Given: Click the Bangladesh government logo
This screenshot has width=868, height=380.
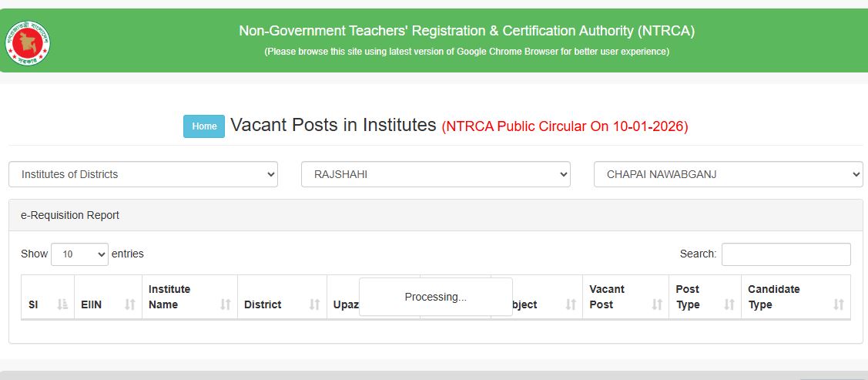Looking at the screenshot, I should (28, 42).
